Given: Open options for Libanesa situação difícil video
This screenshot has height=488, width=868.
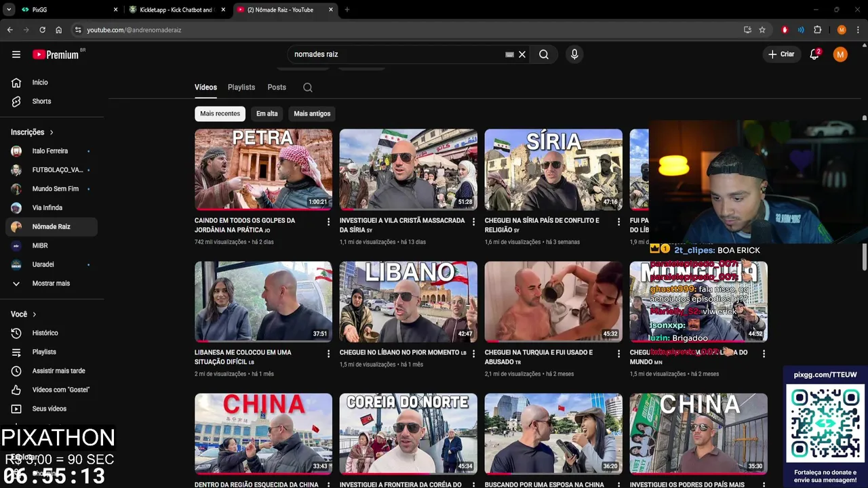Looking at the screenshot, I should pos(328,354).
